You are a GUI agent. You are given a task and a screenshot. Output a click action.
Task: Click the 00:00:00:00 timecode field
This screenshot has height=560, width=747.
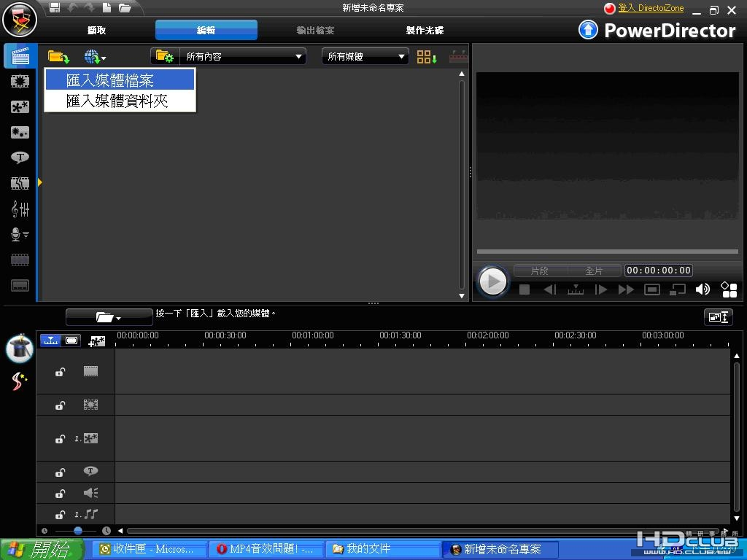tap(659, 271)
